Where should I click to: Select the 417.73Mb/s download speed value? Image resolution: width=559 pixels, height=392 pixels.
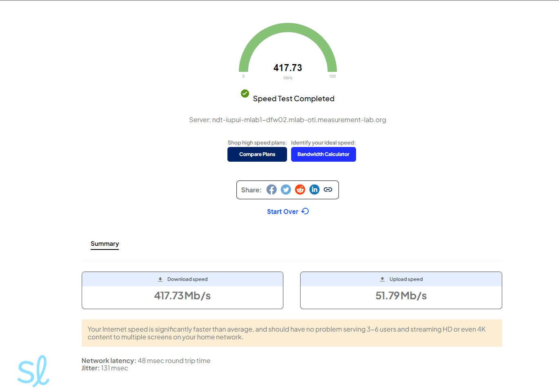183,296
